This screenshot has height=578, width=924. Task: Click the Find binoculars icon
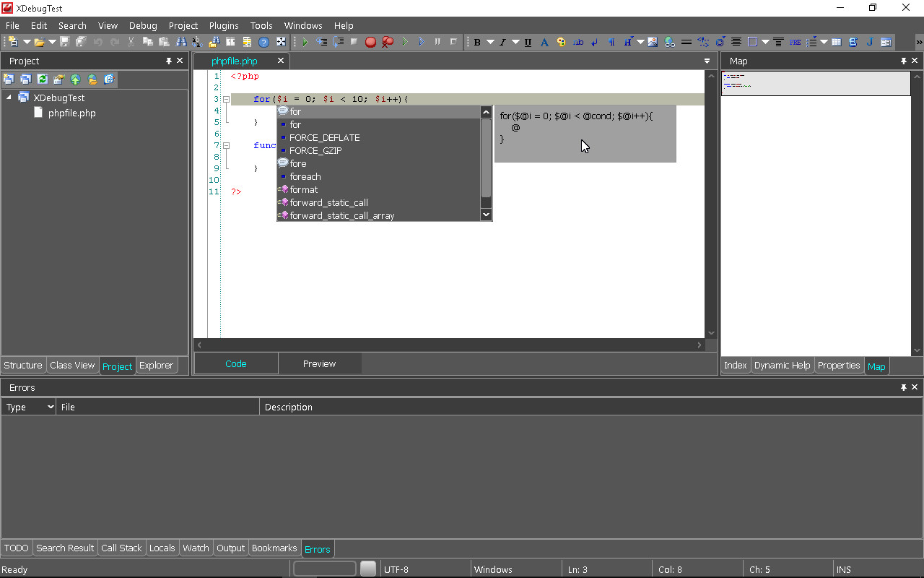point(180,42)
